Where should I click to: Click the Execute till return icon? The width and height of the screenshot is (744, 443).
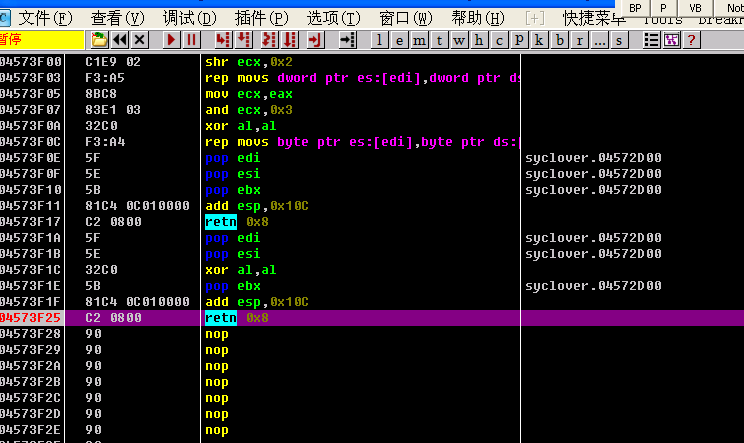point(314,39)
